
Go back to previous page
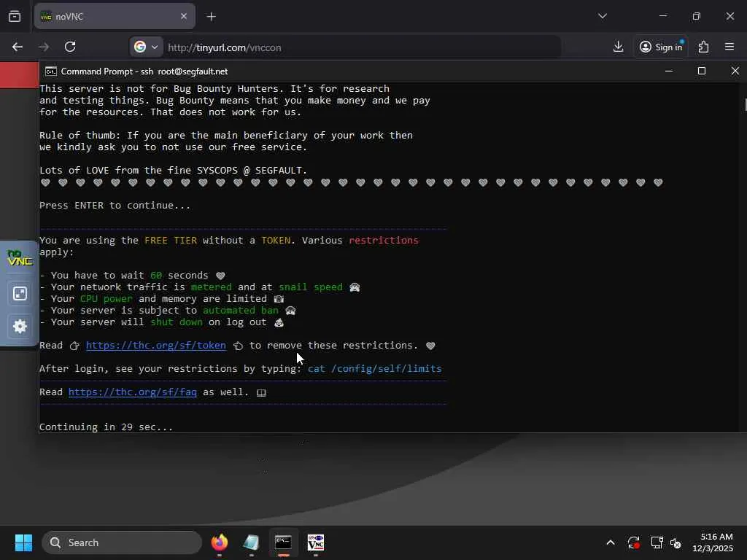18,47
